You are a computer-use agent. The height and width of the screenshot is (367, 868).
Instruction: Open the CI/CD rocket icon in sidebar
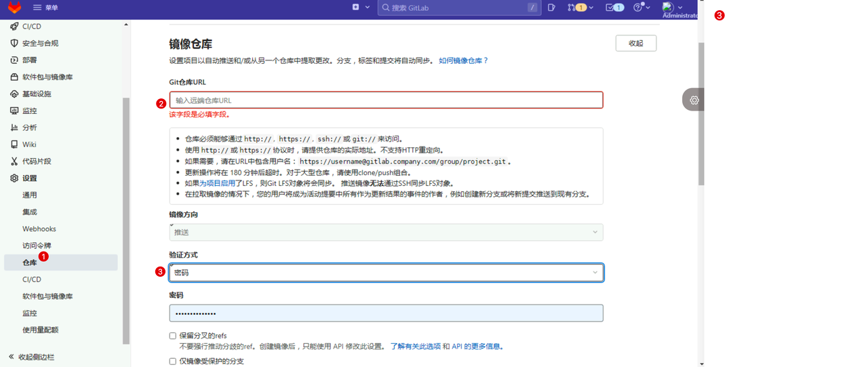click(14, 26)
